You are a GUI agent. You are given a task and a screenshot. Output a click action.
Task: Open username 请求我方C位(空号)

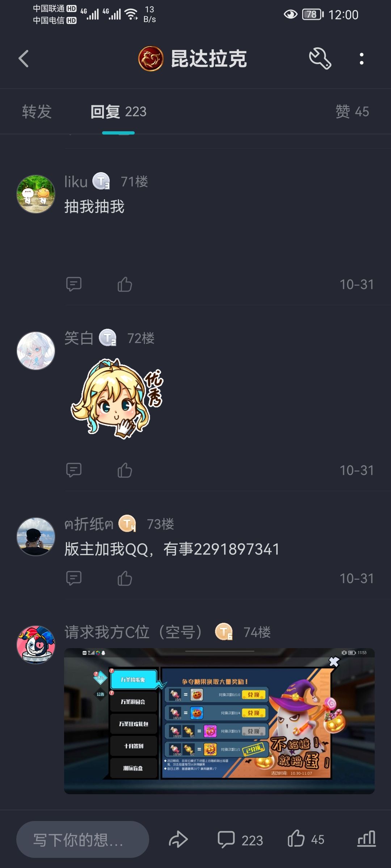[x=133, y=632]
